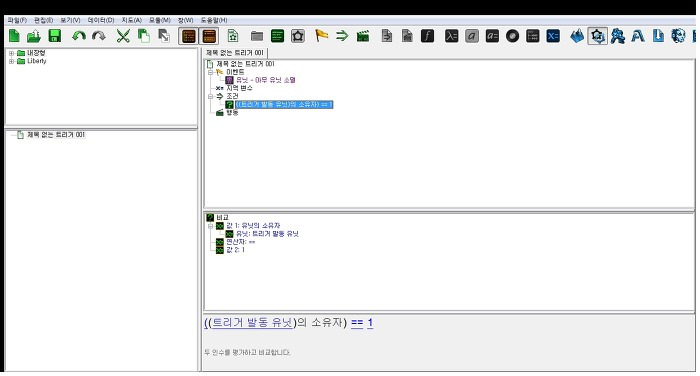Viewport: 700px width, 376px height.
Task: Collapse the 값 1: 유닛의 소유자 node
Action: (210, 226)
